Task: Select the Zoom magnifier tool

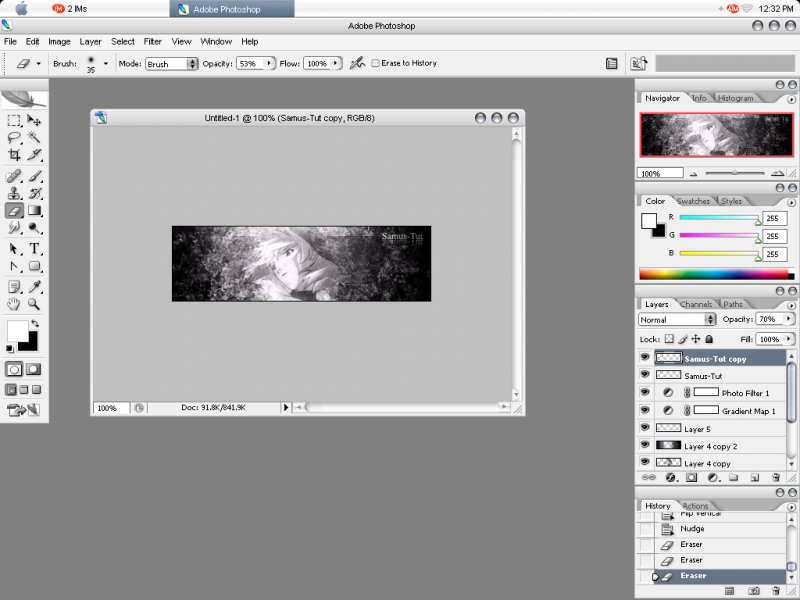Action: (34, 305)
